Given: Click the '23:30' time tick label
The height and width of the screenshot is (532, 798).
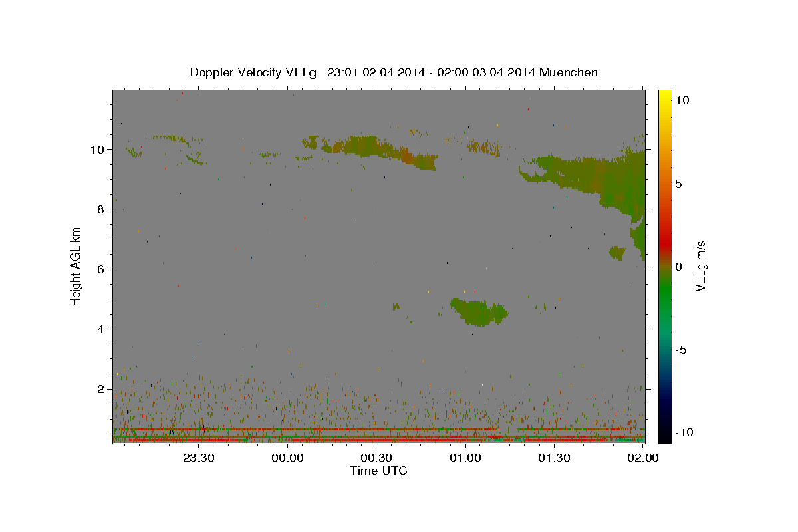Looking at the screenshot, I should point(198,458).
